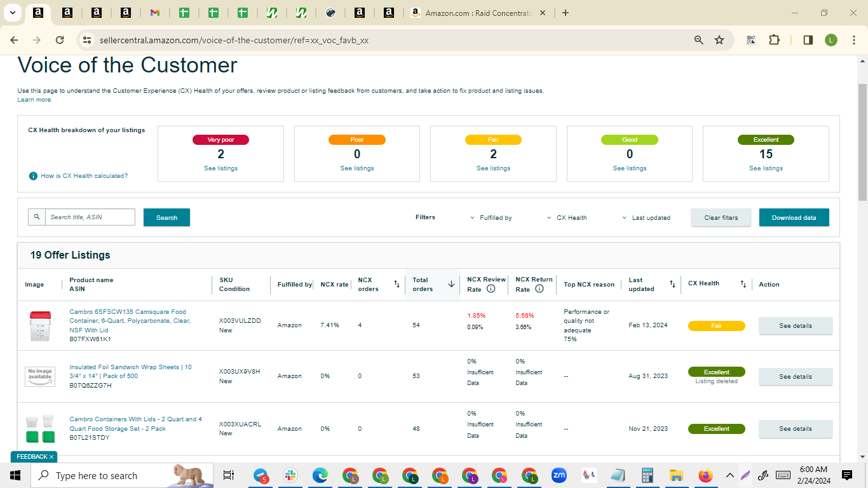Click the Cambro 2 Pack set thumbnail
The image size is (868, 488).
click(x=39, y=430)
